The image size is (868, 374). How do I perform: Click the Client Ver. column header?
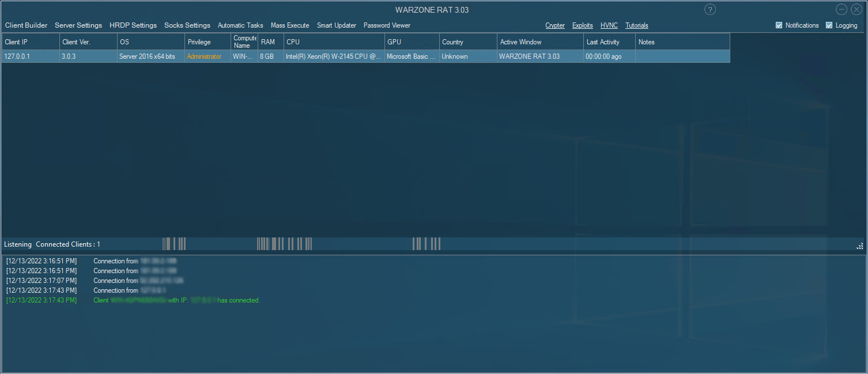[x=88, y=41]
